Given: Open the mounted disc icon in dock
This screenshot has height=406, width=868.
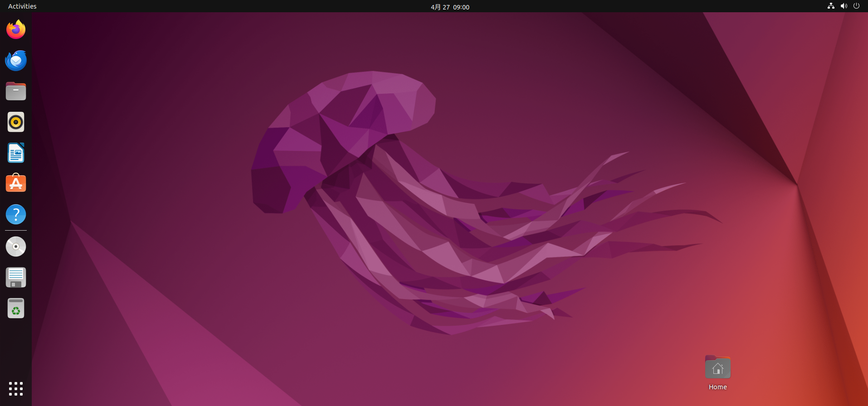Looking at the screenshot, I should pos(16,246).
